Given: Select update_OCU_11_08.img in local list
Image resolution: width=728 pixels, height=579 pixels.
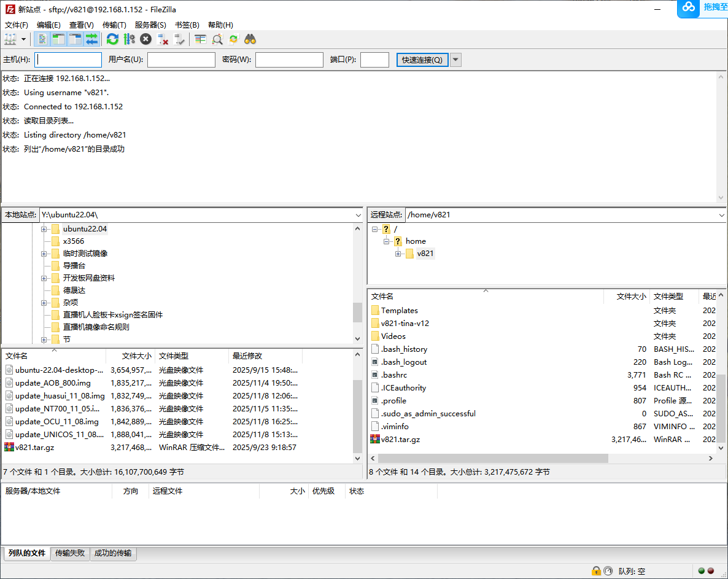Looking at the screenshot, I should pos(56,422).
